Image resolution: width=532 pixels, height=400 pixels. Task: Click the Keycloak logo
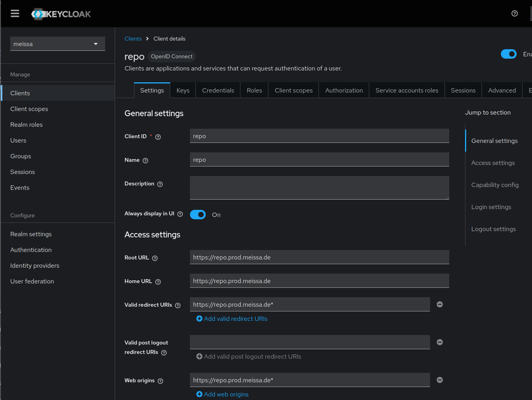[x=61, y=14]
